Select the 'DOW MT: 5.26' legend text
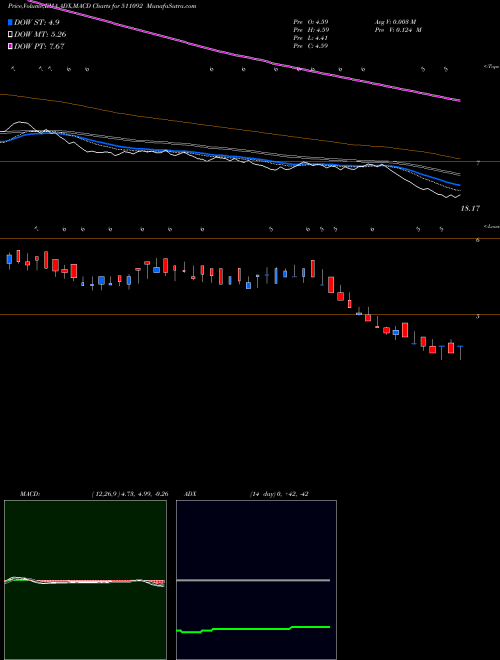The image size is (500, 660). pyautogui.click(x=40, y=35)
